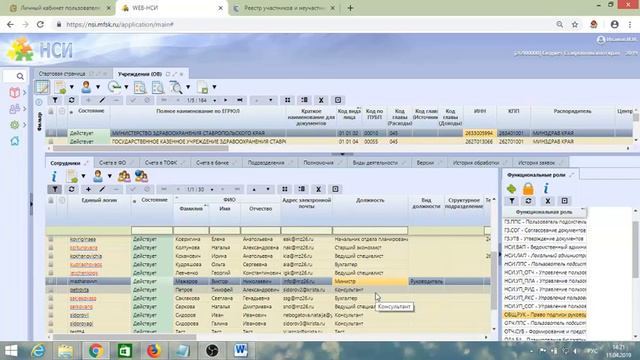
Task: Tick the checkbox of the Коханович row
Action: click(51, 256)
